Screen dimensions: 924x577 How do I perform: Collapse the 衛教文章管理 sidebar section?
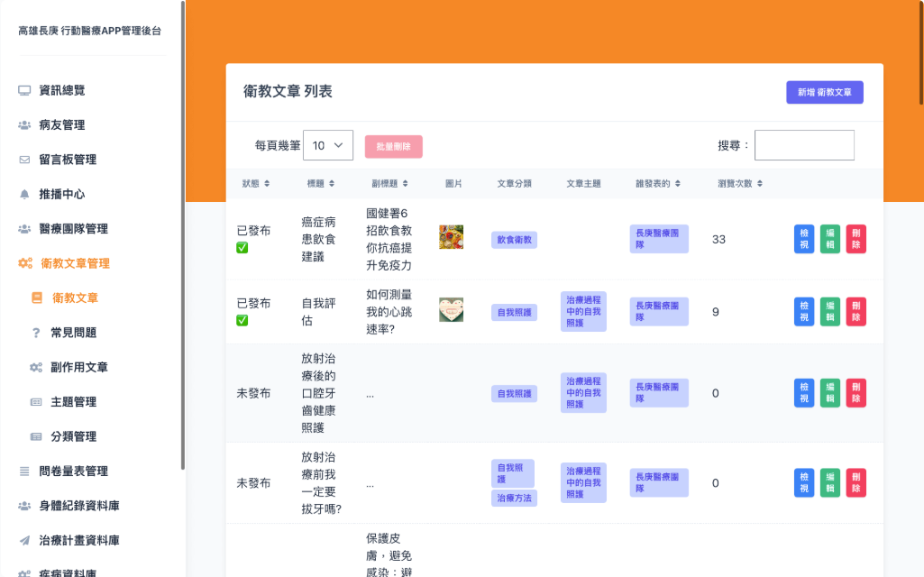point(77,264)
